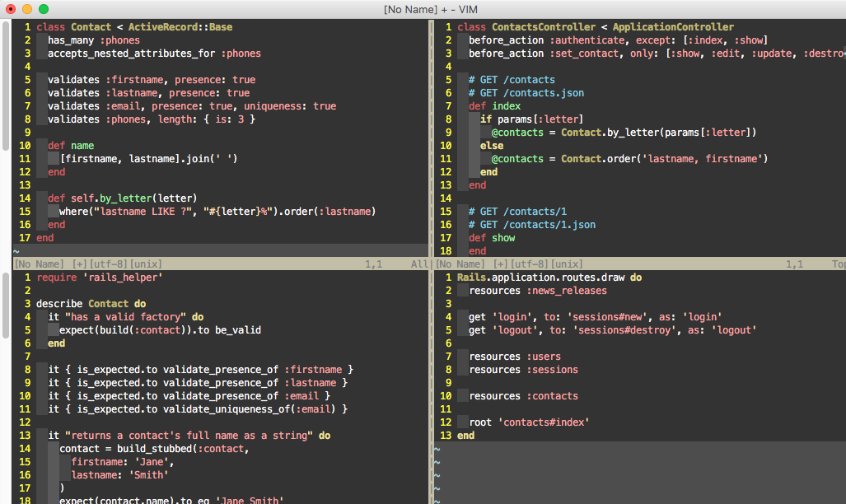
Task: Click the red close window button
Action: click(x=11, y=9)
